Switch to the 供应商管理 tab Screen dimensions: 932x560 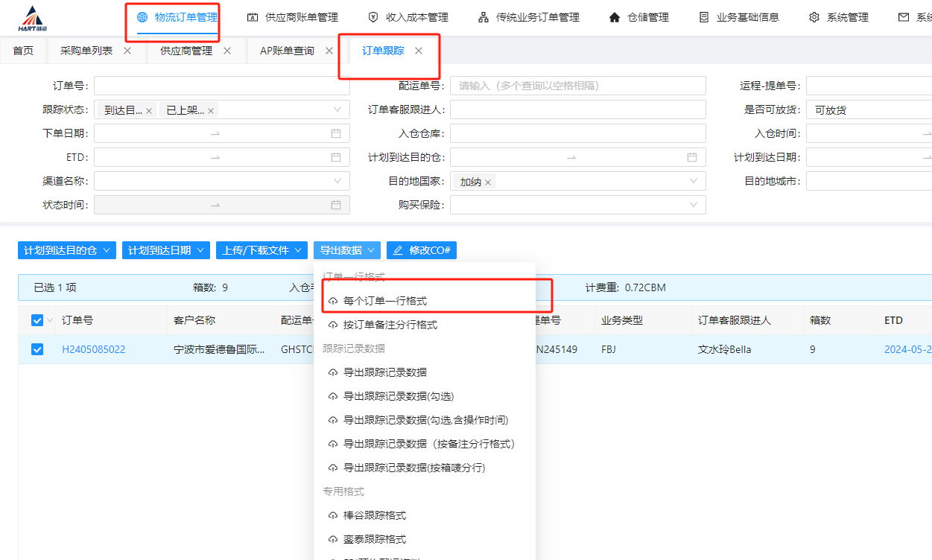point(186,51)
